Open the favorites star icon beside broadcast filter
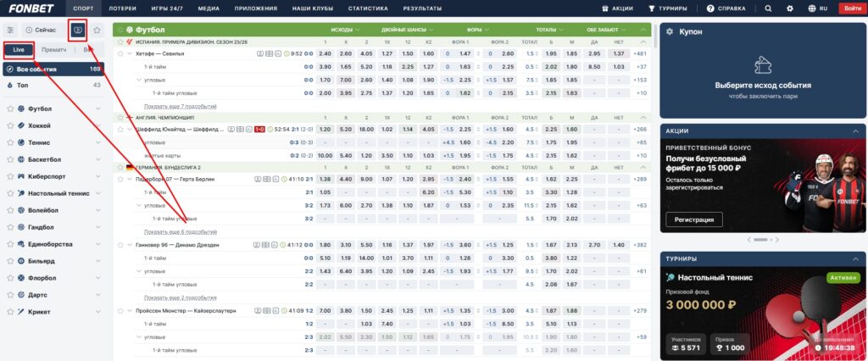This screenshot has width=868, height=361. click(97, 30)
